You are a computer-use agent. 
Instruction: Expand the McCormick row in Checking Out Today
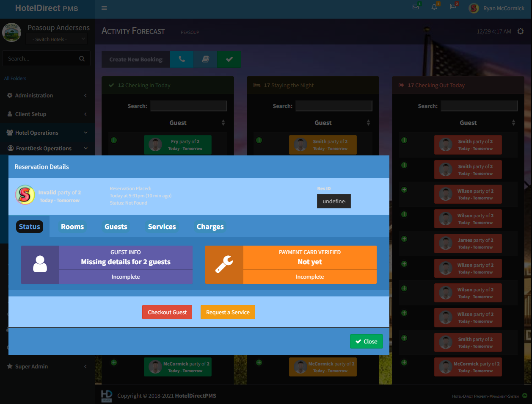click(404, 362)
